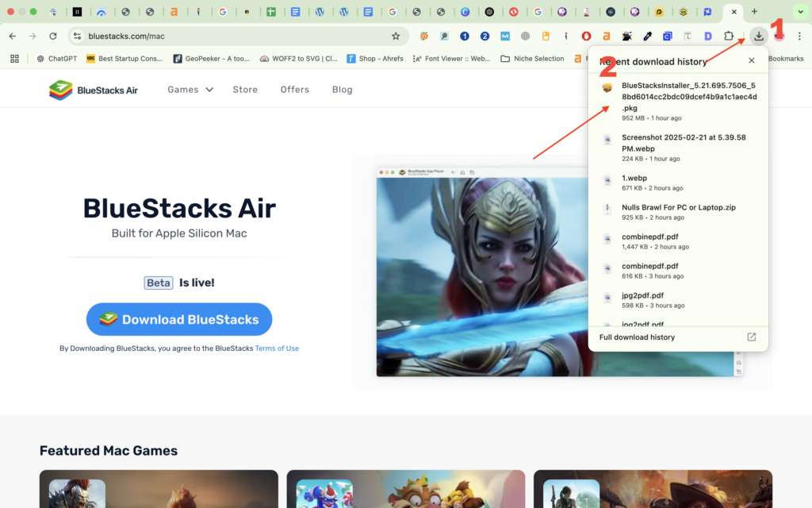Switch to the green Google Sheets tab
Screen dimensions: 812x508
tap(271, 11)
